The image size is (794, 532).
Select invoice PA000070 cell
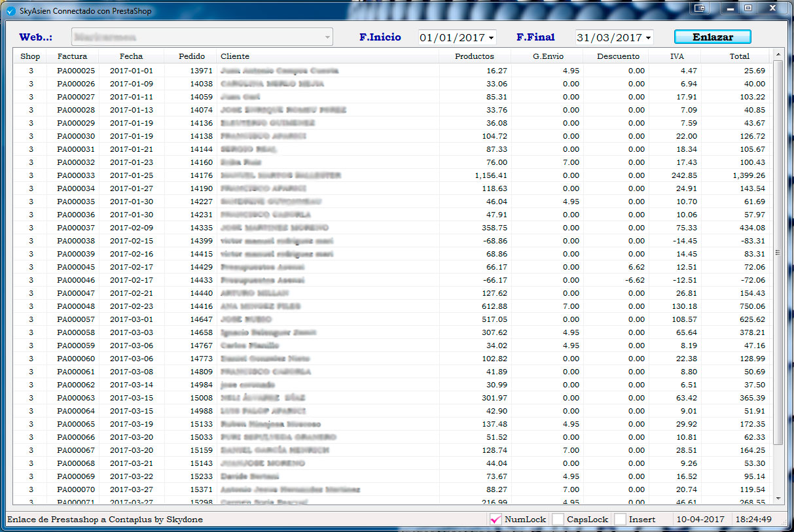pos(76,489)
